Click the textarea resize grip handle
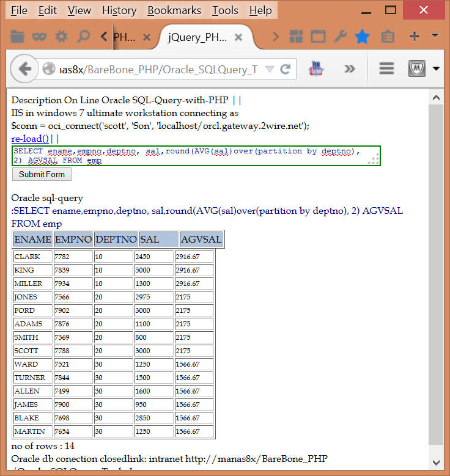 pos(374,159)
